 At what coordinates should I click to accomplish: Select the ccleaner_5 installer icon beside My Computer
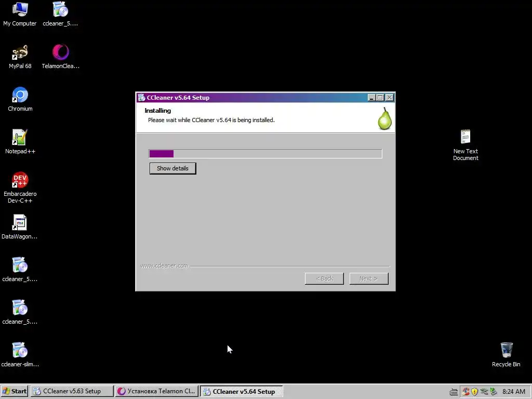coord(60,9)
